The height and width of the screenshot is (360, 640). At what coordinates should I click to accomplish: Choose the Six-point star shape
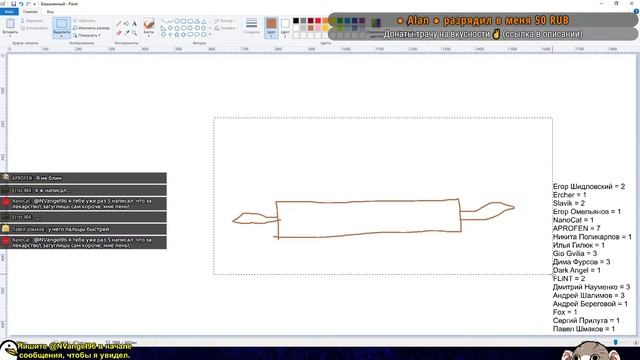coord(184,34)
